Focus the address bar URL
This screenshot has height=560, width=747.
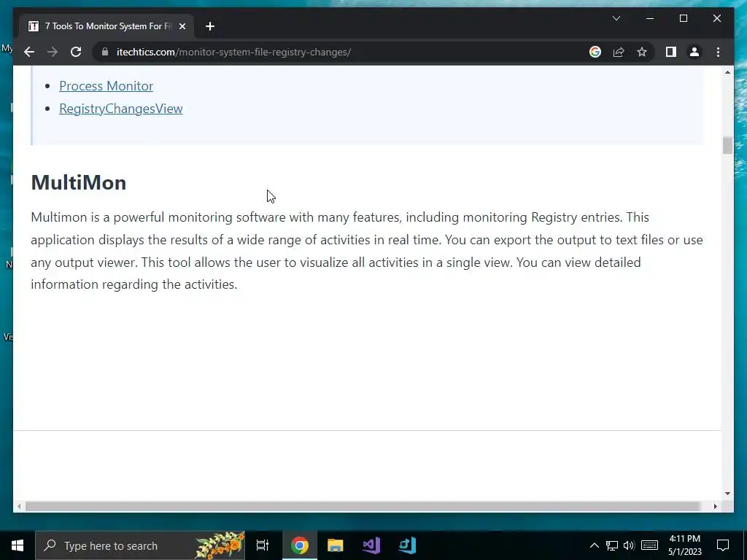pos(234,52)
